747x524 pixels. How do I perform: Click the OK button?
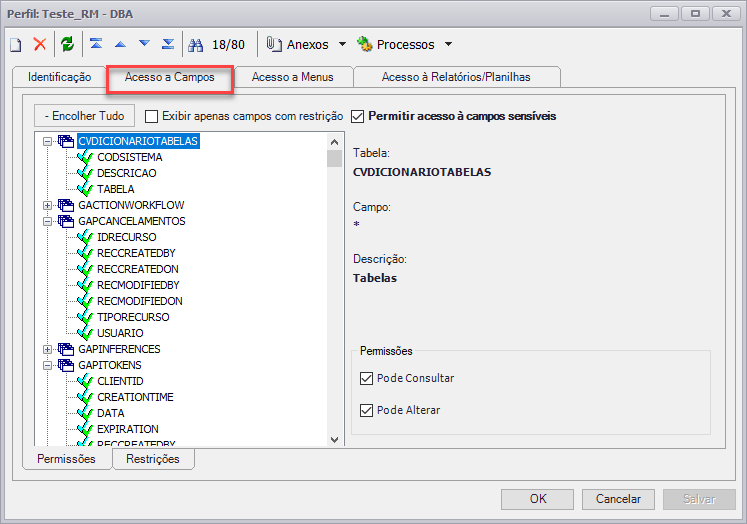click(537, 499)
